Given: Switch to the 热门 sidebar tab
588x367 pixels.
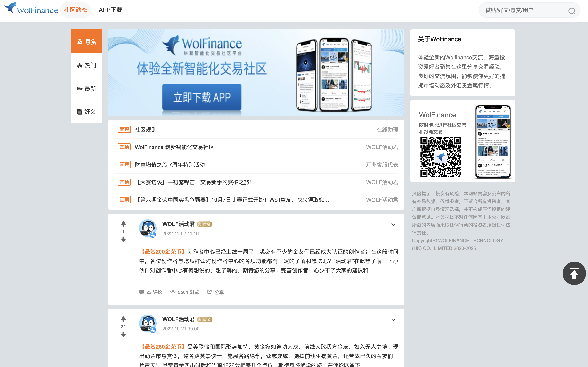Looking at the screenshot, I should [86, 65].
